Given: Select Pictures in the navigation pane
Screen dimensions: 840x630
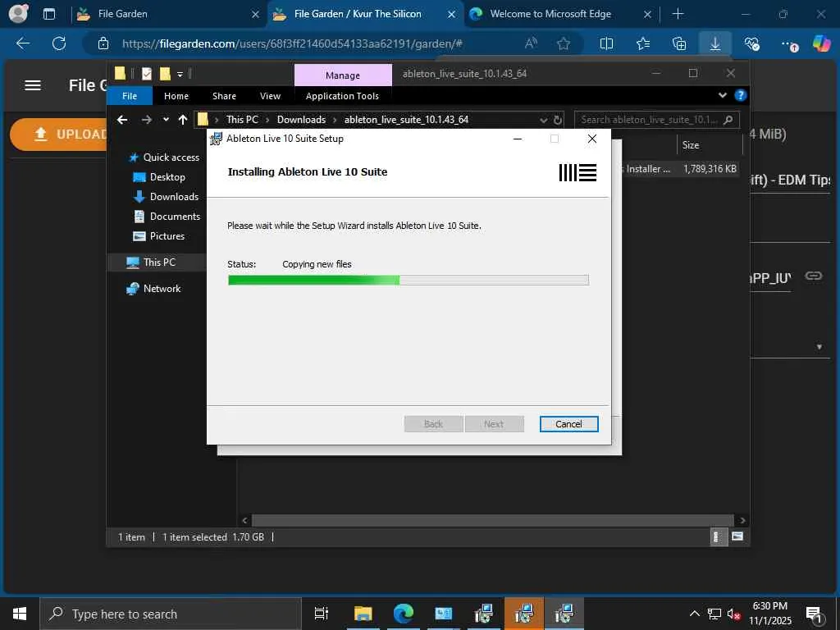Looking at the screenshot, I should coord(158,236).
